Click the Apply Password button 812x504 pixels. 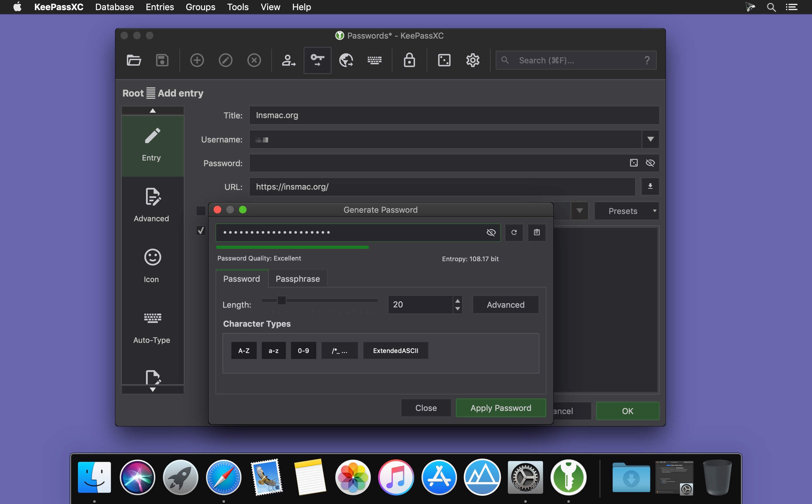click(x=500, y=408)
